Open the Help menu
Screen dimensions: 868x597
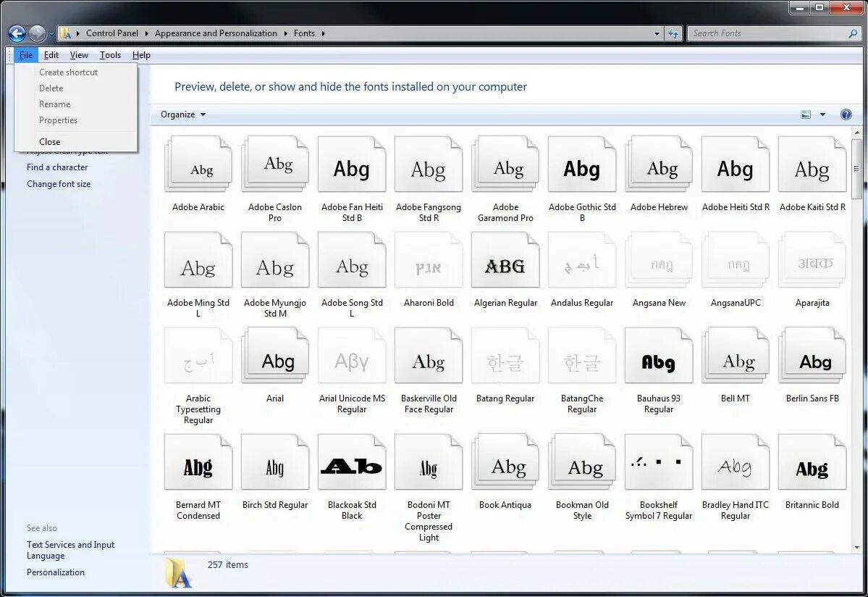click(141, 55)
